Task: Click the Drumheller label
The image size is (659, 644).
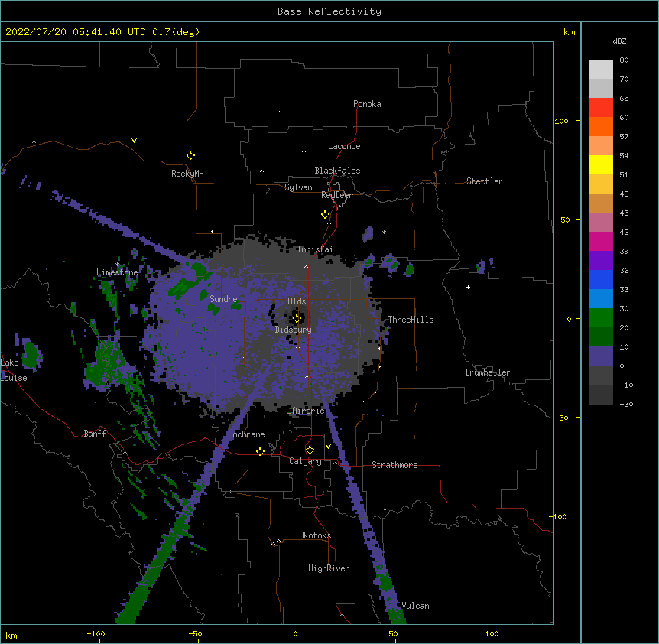Action: 488,372
